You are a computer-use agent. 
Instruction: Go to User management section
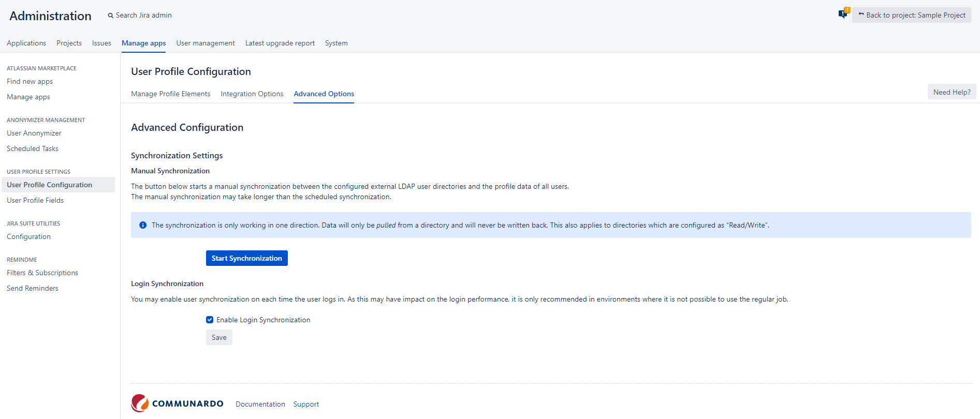pos(205,43)
